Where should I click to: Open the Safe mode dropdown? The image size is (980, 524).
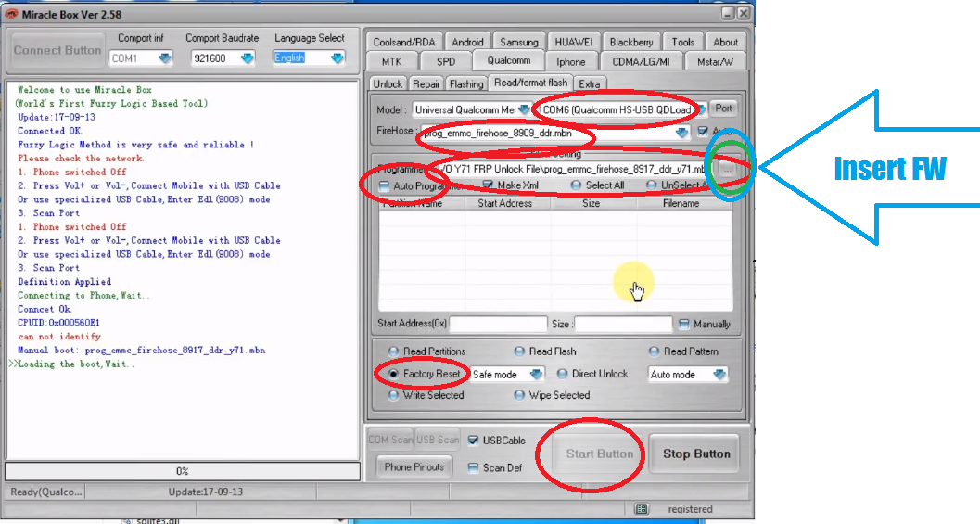pyautogui.click(x=536, y=374)
